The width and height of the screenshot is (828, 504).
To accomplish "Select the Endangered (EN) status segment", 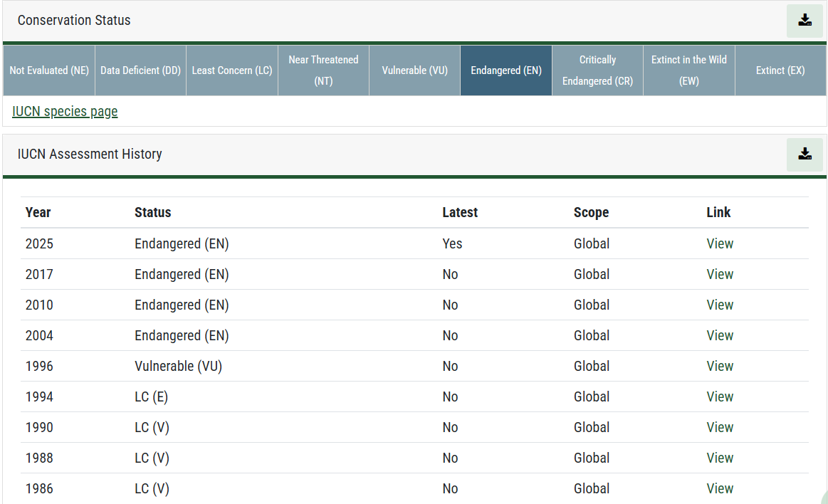I will 505,70.
